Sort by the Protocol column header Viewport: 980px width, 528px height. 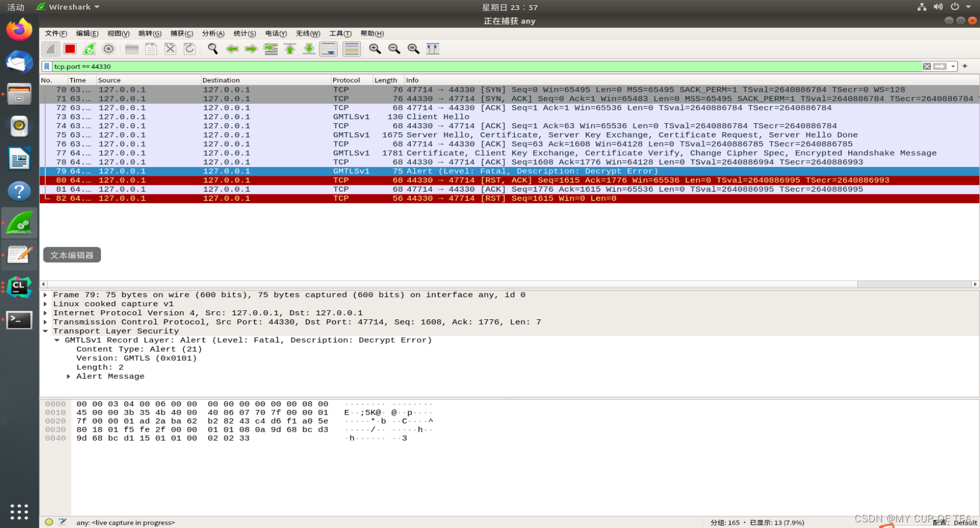(x=351, y=80)
